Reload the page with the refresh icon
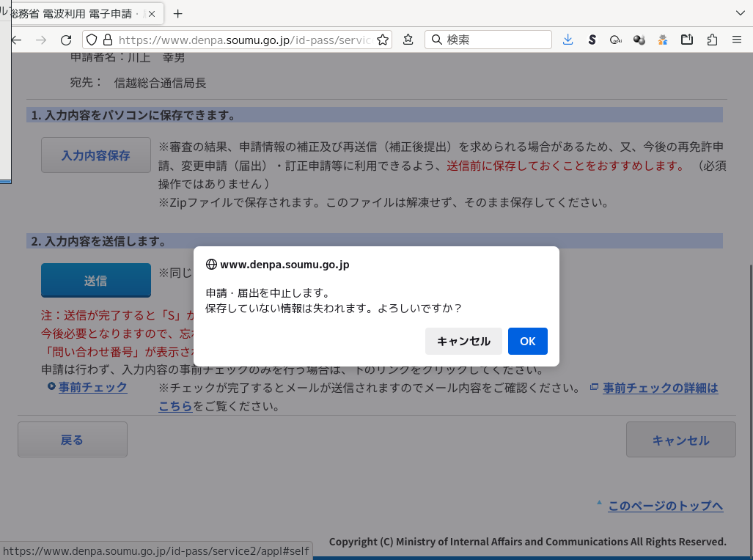The height and width of the screenshot is (560, 753). click(x=66, y=40)
